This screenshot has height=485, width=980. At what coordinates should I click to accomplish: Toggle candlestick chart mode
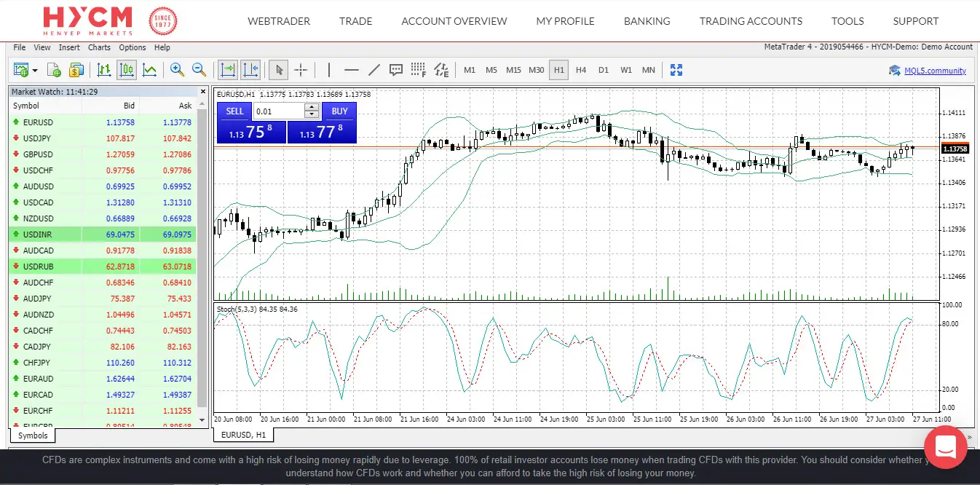coord(127,70)
